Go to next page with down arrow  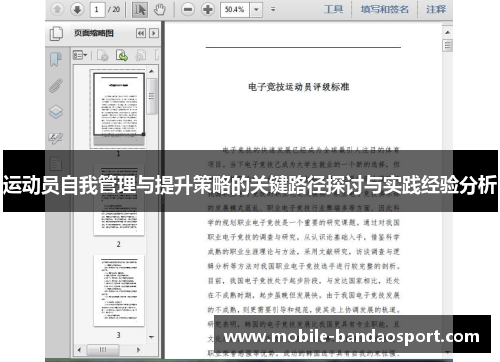pos(77,9)
